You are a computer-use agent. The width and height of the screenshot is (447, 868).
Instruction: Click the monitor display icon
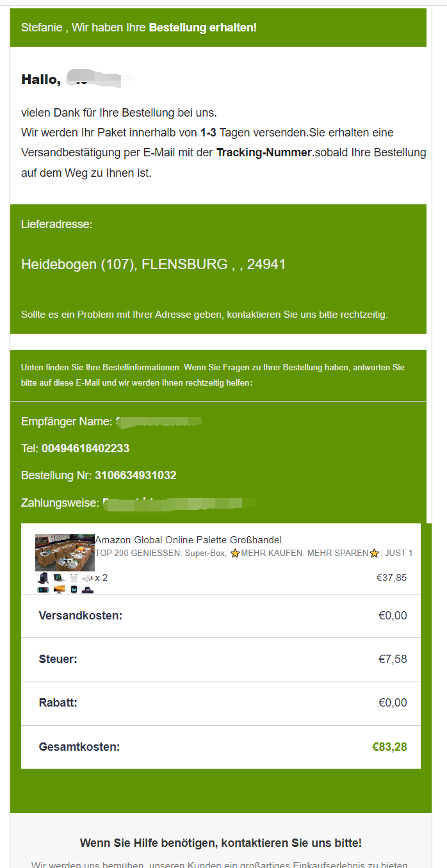pyautogui.click(x=60, y=589)
